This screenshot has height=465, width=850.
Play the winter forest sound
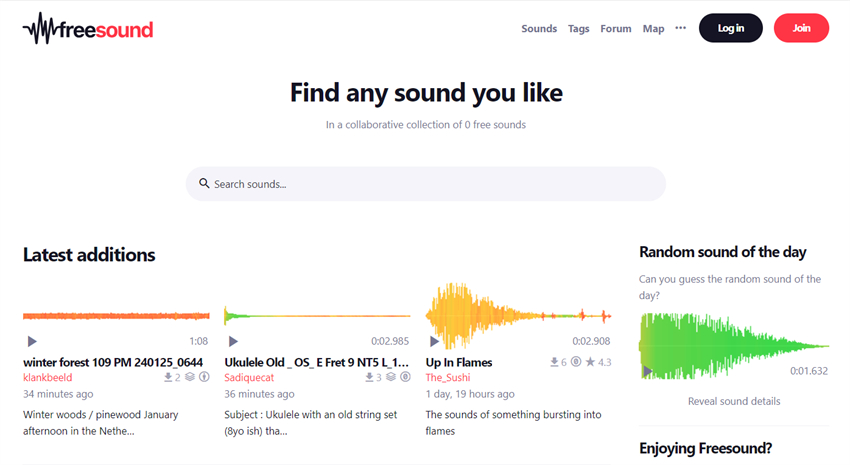32,341
